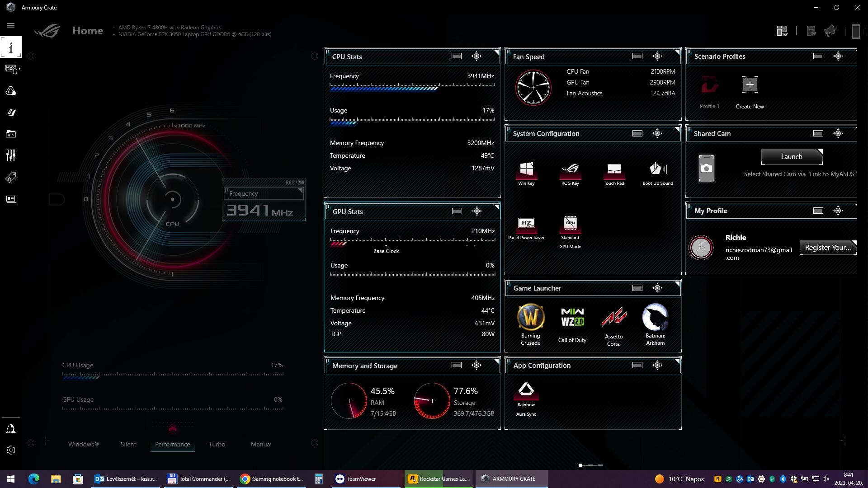The image size is (868, 488).
Task: Launch Assetto Corsa from Game Launcher
Action: (613, 326)
